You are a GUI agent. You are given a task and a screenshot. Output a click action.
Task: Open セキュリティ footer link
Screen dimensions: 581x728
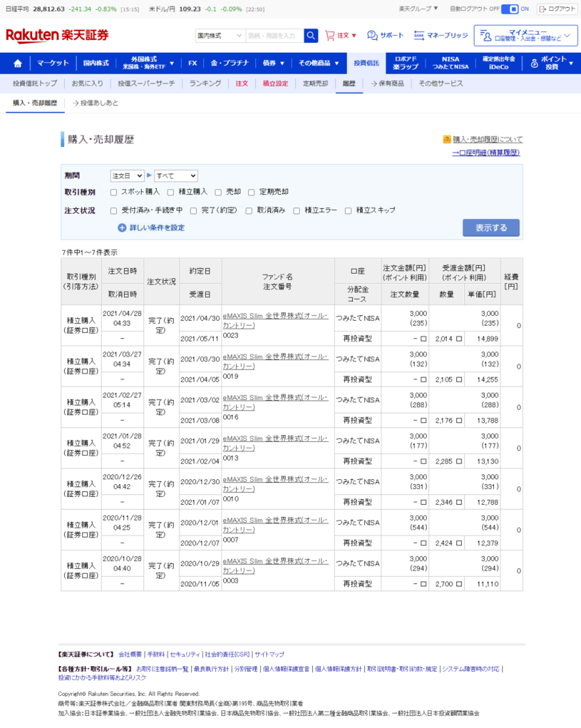coord(185,655)
